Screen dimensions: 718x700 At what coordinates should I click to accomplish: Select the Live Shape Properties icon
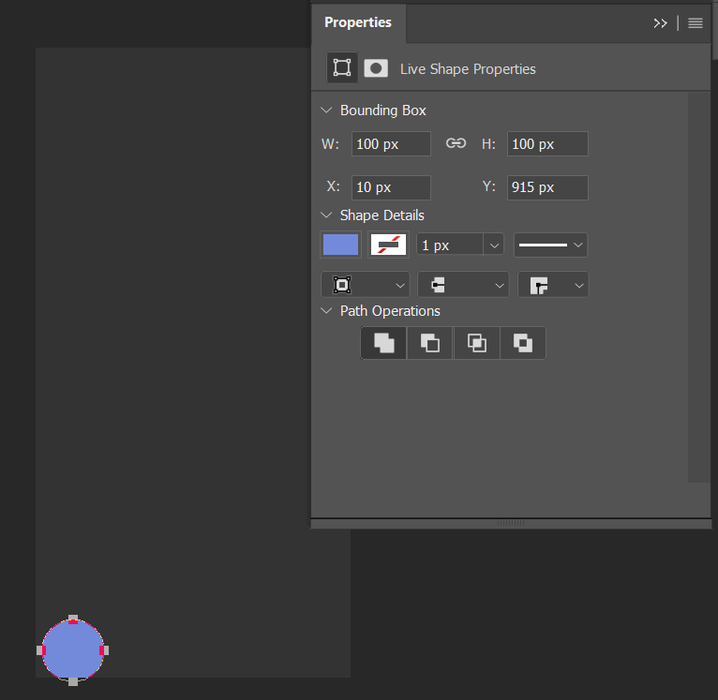click(342, 68)
